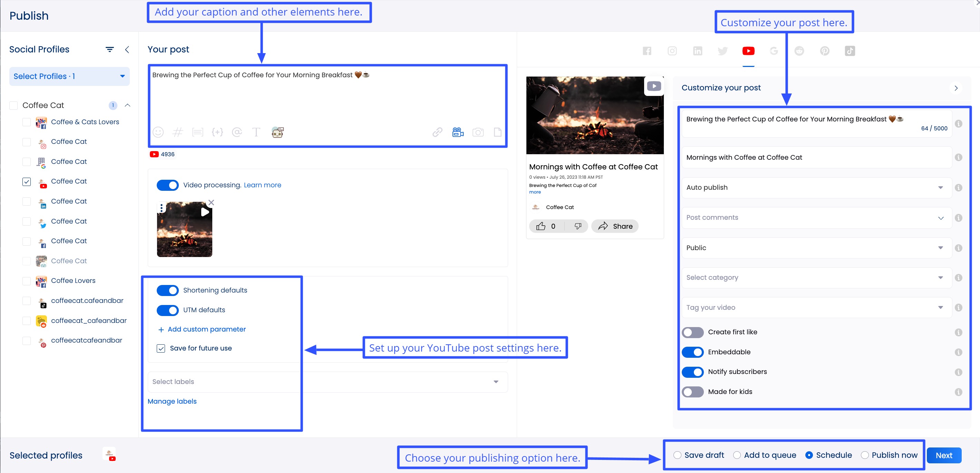Switch to the Instagram customization tab
The image size is (980, 473).
(672, 51)
